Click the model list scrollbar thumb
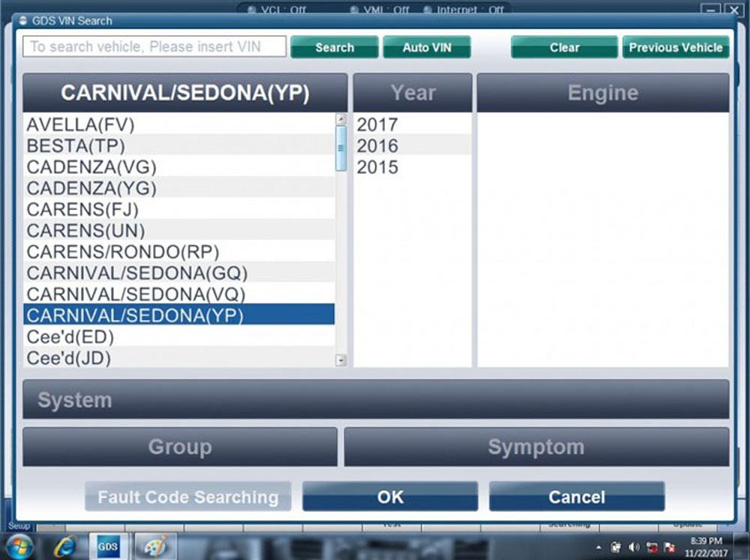This screenshot has width=750, height=560. pyautogui.click(x=341, y=148)
